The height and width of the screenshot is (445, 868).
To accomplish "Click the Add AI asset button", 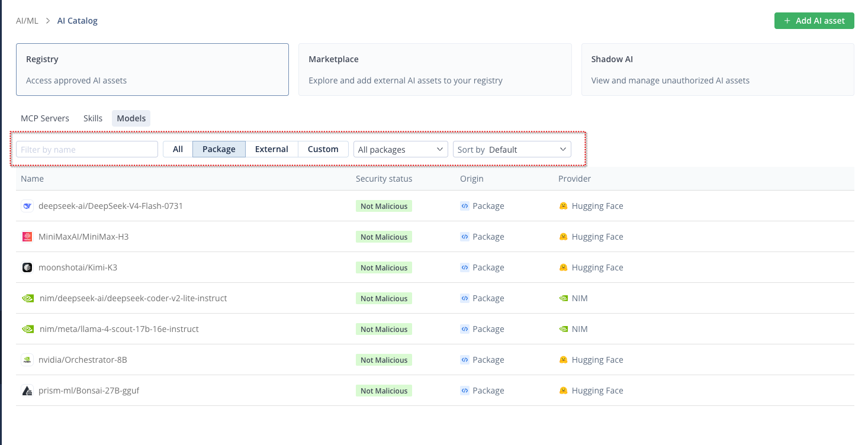I will point(814,21).
